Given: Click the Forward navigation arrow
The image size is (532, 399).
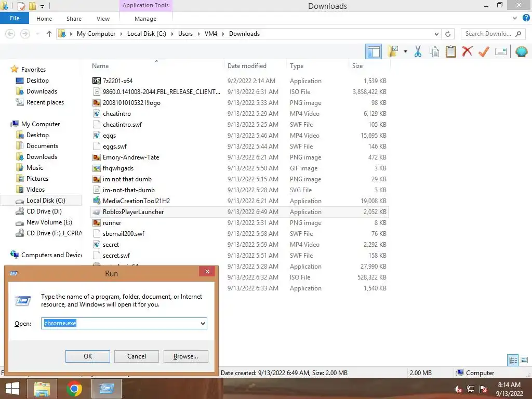Looking at the screenshot, I should click(25, 34).
